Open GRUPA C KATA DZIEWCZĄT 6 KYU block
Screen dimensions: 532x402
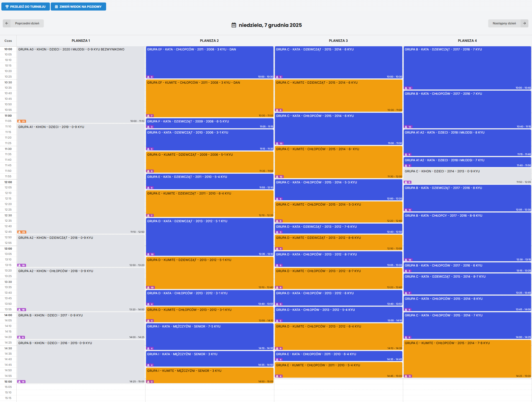339,62
